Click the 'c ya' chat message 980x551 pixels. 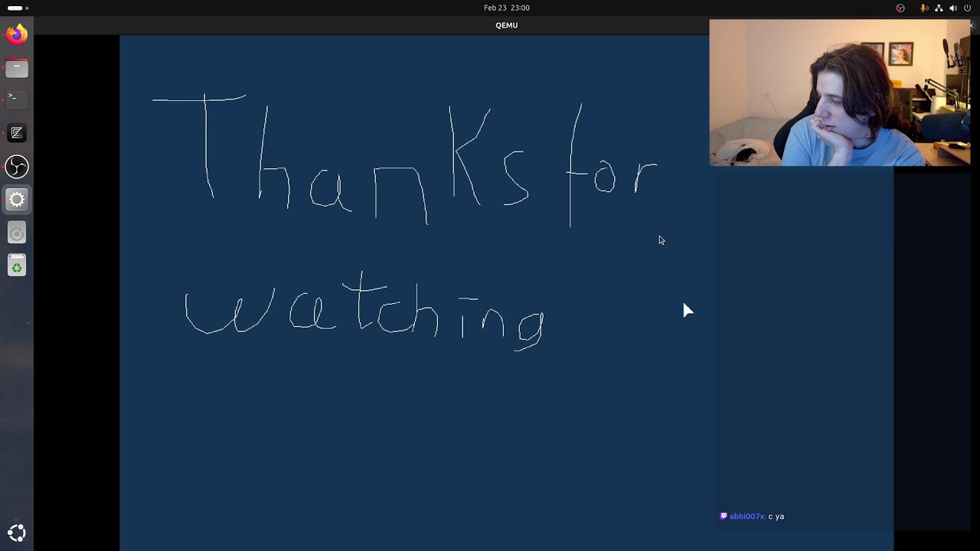tap(776, 517)
